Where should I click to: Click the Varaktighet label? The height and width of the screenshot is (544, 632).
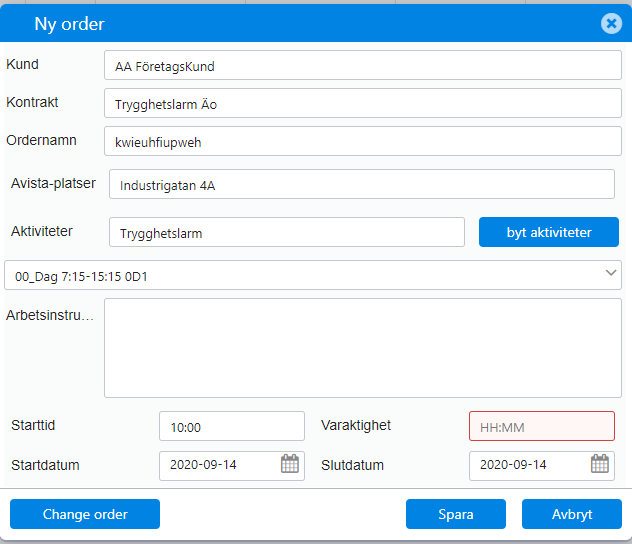pos(356,425)
